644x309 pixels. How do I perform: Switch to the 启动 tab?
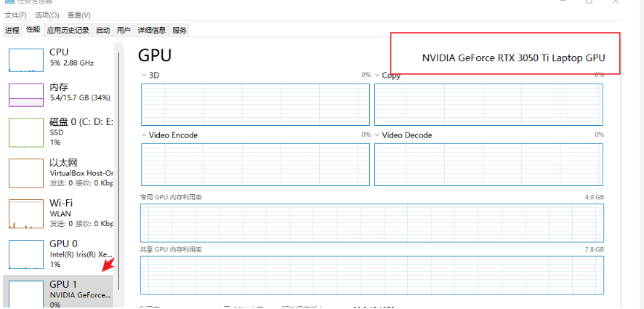[x=102, y=30]
